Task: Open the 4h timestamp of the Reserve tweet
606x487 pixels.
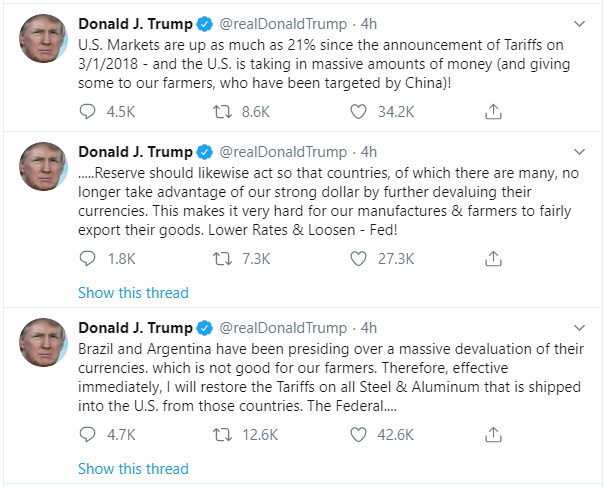Action: [369, 151]
